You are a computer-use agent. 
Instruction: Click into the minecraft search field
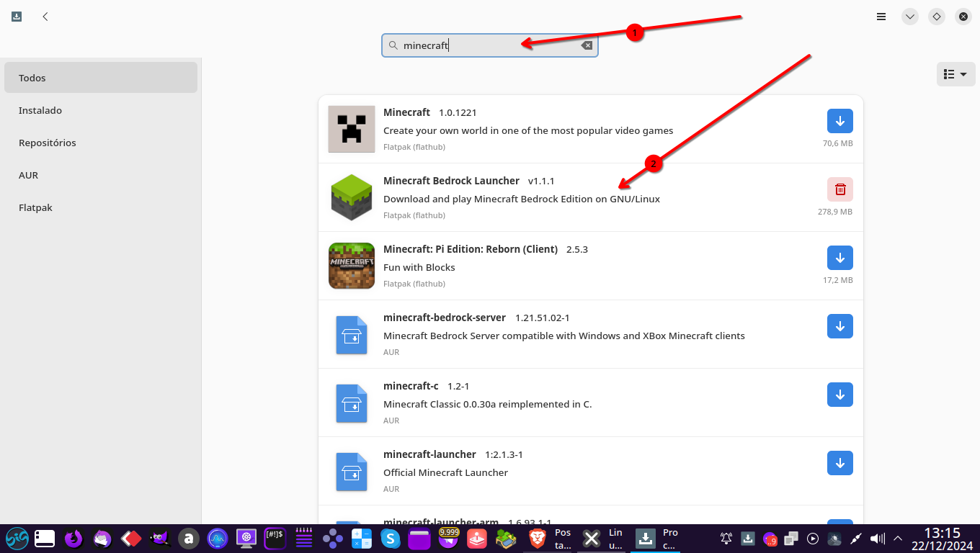pyautogui.click(x=490, y=45)
